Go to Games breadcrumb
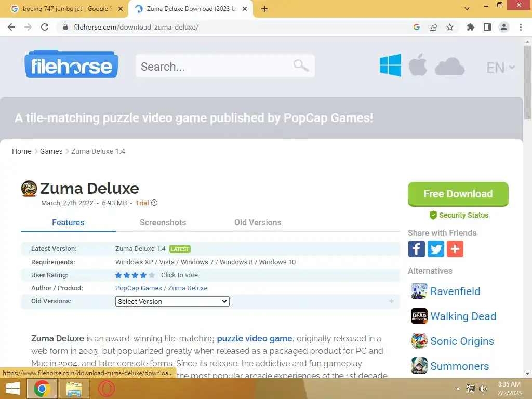Image resolution: width=532 pixels, height=399 pixels. click(51, 151)
